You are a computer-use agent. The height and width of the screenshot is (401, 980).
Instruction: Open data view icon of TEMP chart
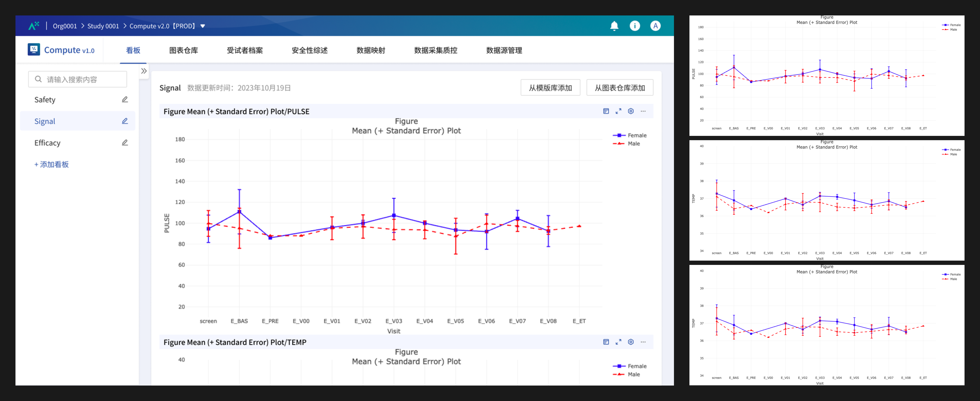point(606,342)
